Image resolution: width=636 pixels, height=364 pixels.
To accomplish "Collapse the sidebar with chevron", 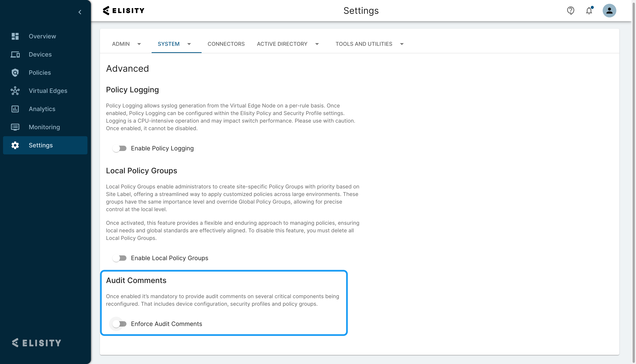I will (x=80, y=12).
